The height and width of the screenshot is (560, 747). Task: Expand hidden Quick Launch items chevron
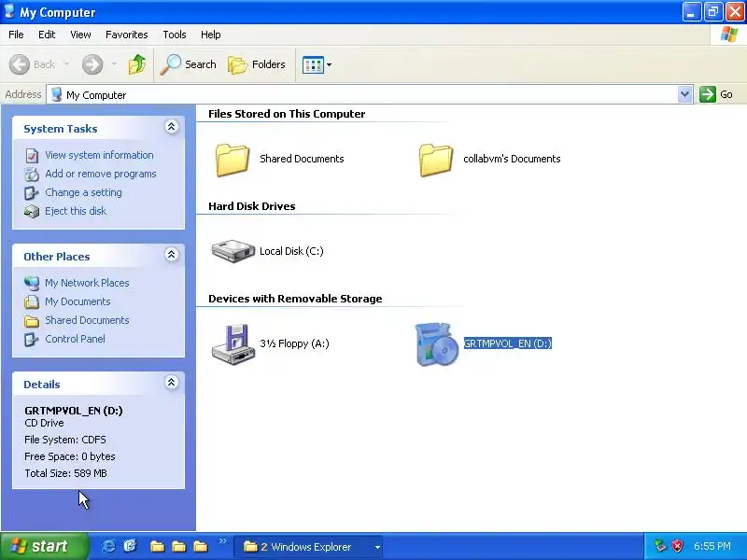coord(222,541)
